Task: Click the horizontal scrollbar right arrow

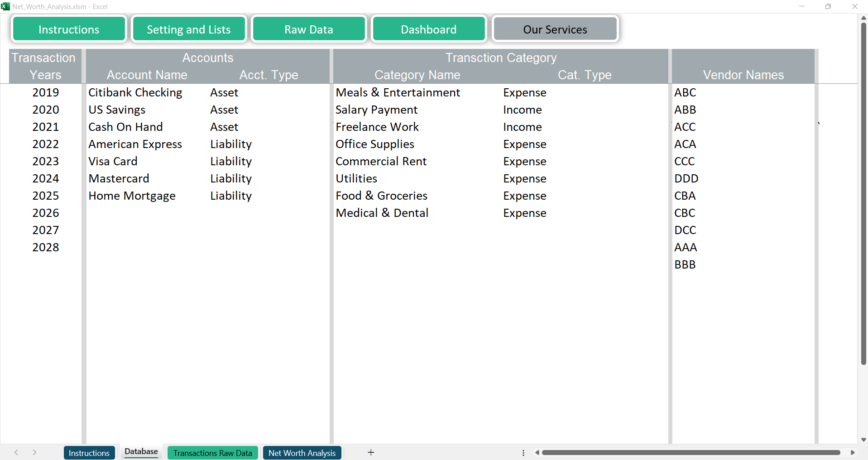Action: coord(853,453)
